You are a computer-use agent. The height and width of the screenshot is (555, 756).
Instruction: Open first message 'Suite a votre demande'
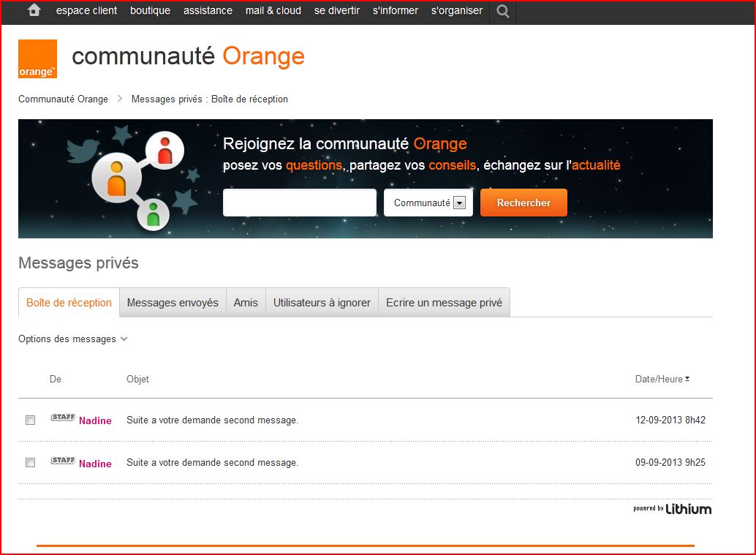(x=212, y=420)
